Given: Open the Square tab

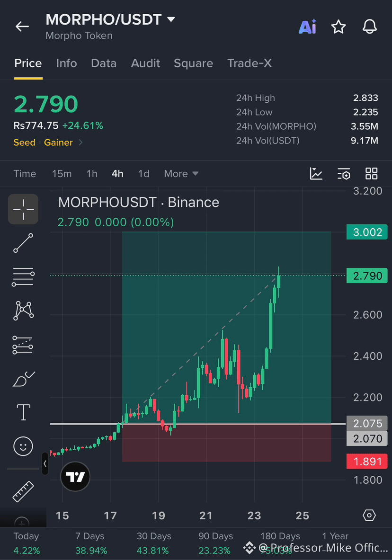Looking at the screenshot, I should 193,63.
